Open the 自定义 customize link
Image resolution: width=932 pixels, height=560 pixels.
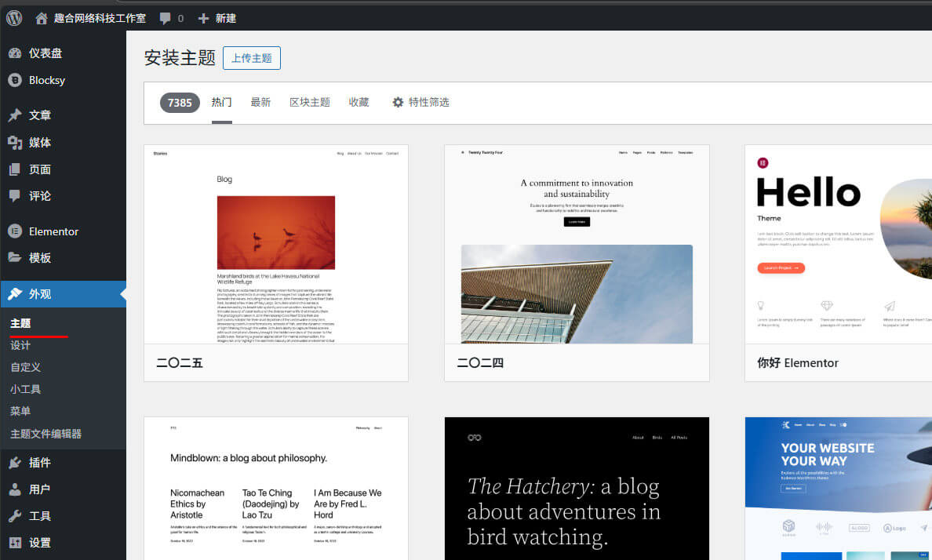(x=25, y=367)
